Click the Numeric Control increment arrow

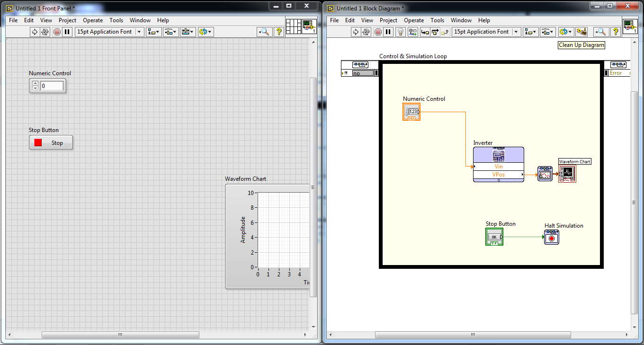pos(35,83)
